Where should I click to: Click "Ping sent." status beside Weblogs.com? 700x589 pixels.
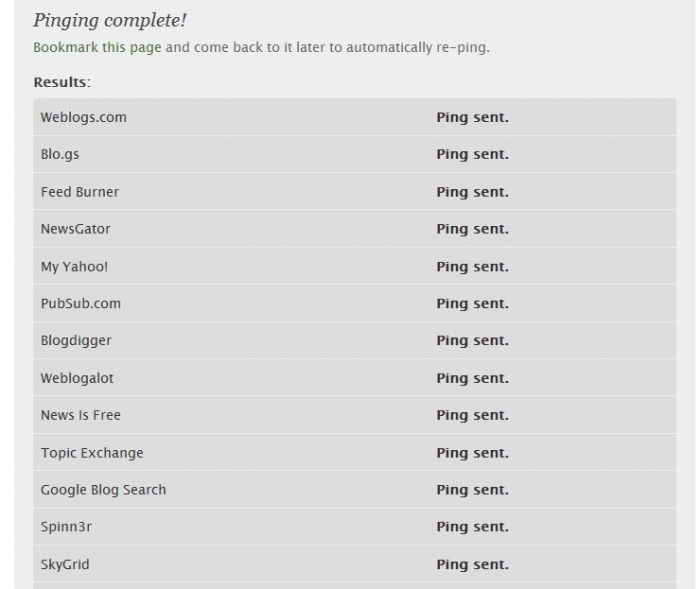tap(472, 117)
